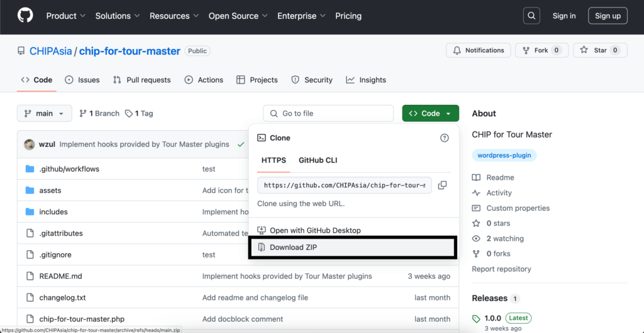Switch to the GitHub CLI tab
The height and width of the screenshot is (333, 644).
(318, 160)
